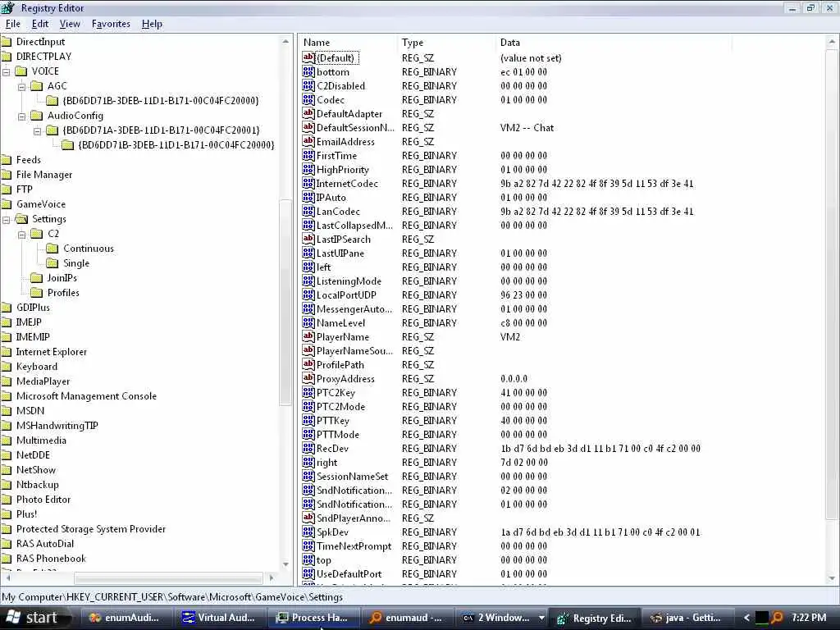Switch to Virtual Aud... taskbar window

click(x=220, y=618)
